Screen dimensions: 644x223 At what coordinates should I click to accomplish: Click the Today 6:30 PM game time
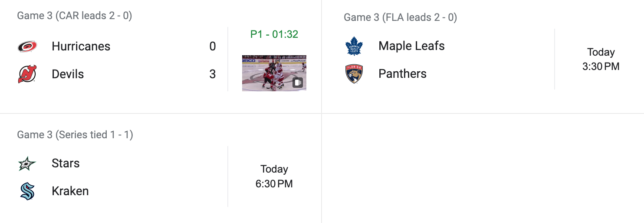pos(274,176)
